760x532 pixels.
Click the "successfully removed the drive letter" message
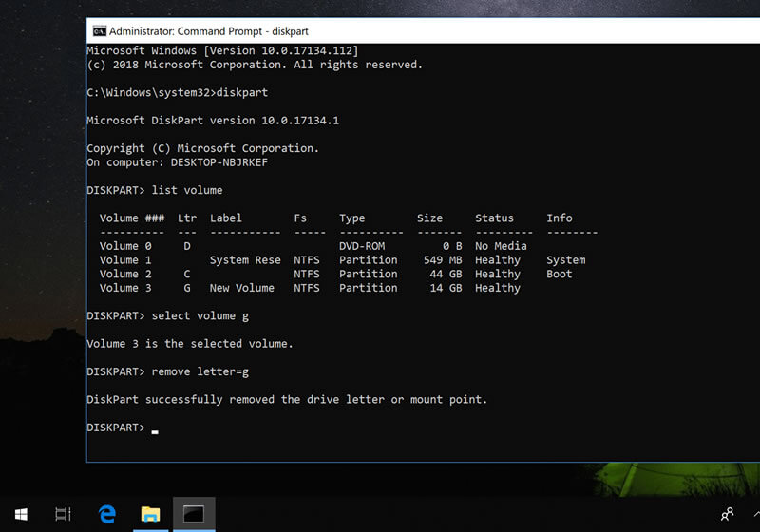(x=286, y=400)
